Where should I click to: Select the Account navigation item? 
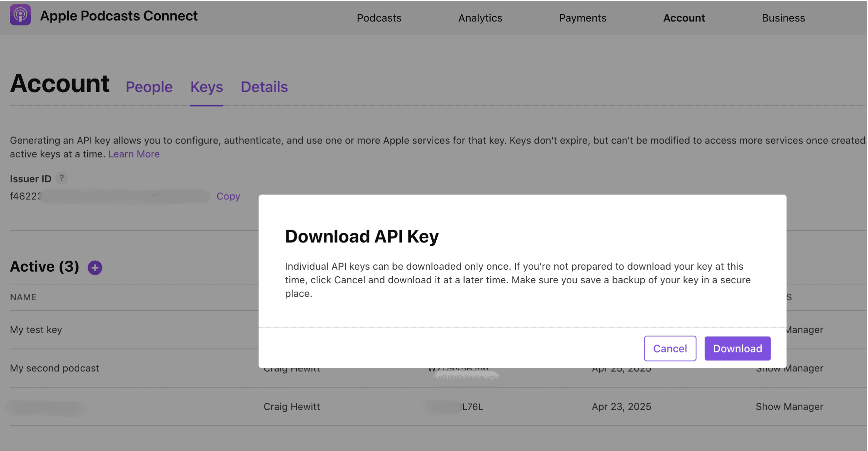coord(684,18)
